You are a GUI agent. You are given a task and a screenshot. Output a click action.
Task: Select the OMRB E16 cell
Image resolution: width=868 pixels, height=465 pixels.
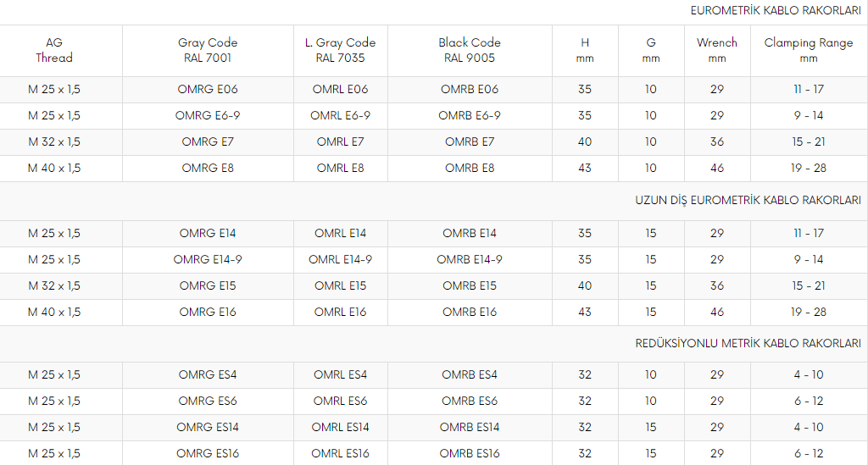pyautogui.click(x=470, y=312)
